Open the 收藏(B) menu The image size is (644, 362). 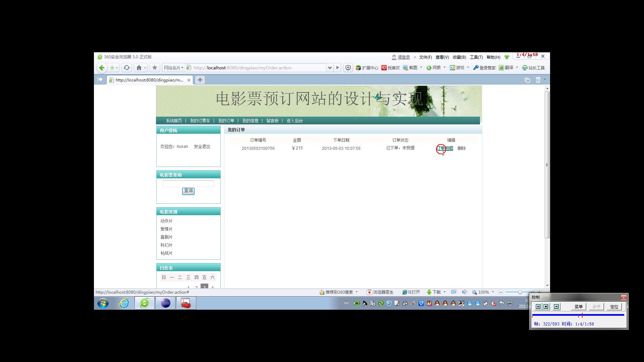(x=459, y=57)
